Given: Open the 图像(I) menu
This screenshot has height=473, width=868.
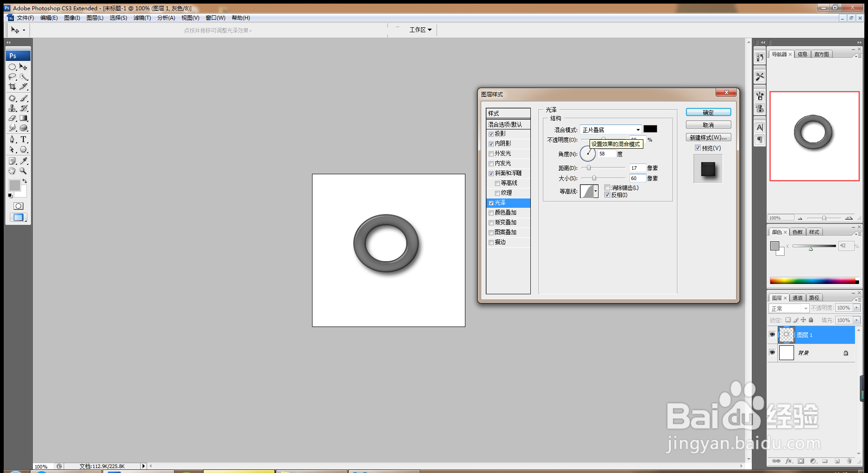Looking at the screenshot, I should (x=72, y=18).
